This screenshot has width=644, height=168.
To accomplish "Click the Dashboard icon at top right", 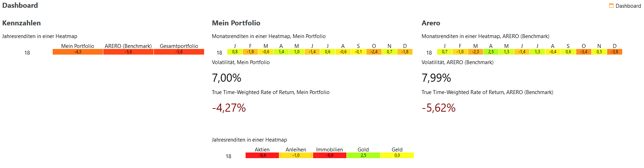I will click(611, 6).
